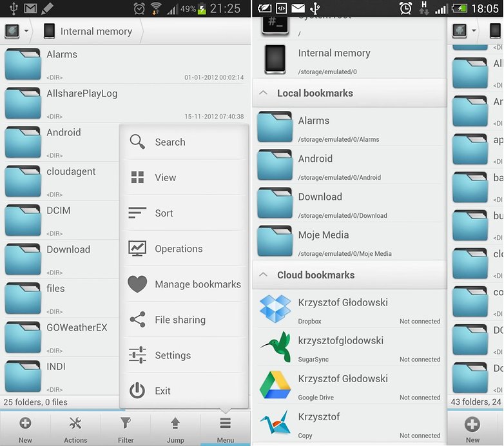Click the grid View icon

click(137, 177)
